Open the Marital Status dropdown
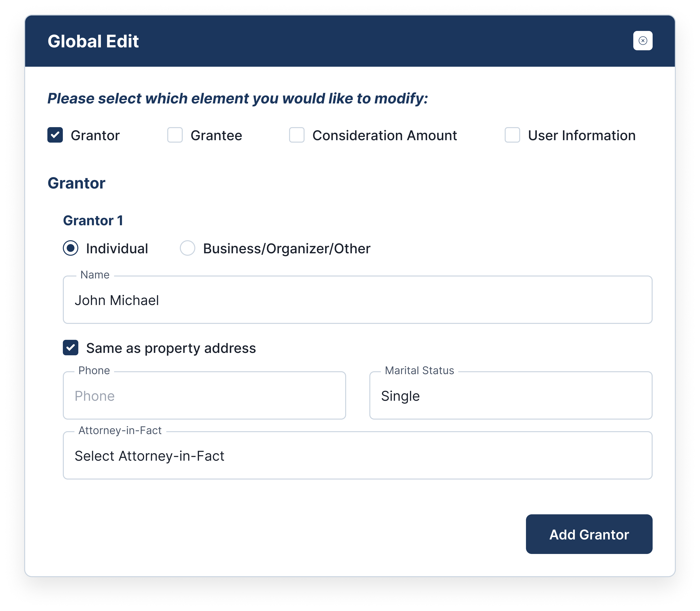The image size is (700, 611). [511, 395]
